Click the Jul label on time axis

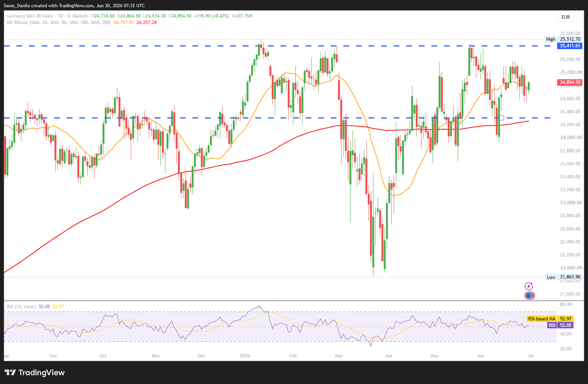(531, 356)
